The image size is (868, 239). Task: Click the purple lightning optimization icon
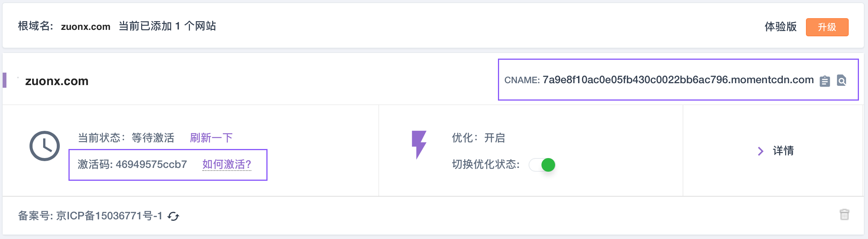pyautogui.click(x=419, y=144)
